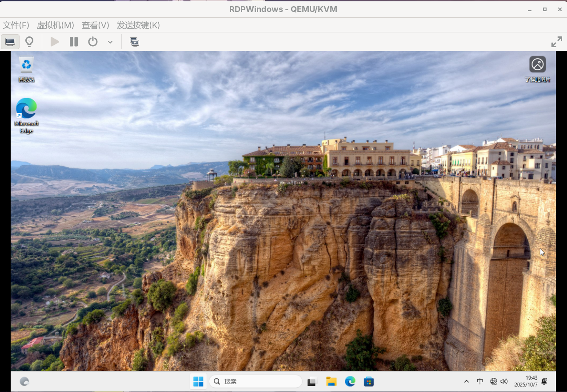Show hidden system tray icons
567x392 pixels.
pos(466,381)
